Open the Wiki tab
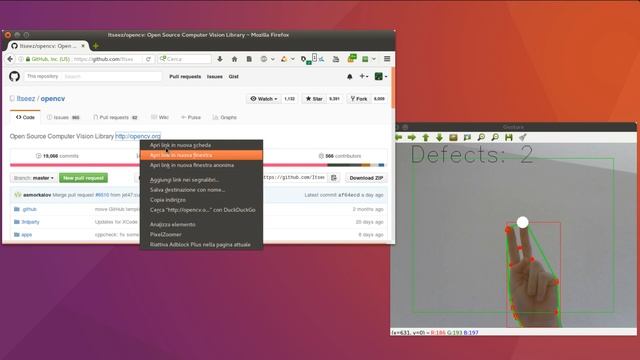Screen dimensions: 640x360 160,118
